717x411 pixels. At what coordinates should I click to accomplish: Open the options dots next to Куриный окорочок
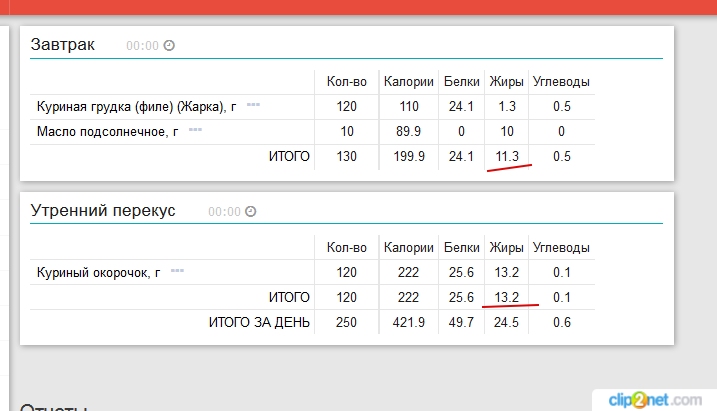click(x=177, y=270)
